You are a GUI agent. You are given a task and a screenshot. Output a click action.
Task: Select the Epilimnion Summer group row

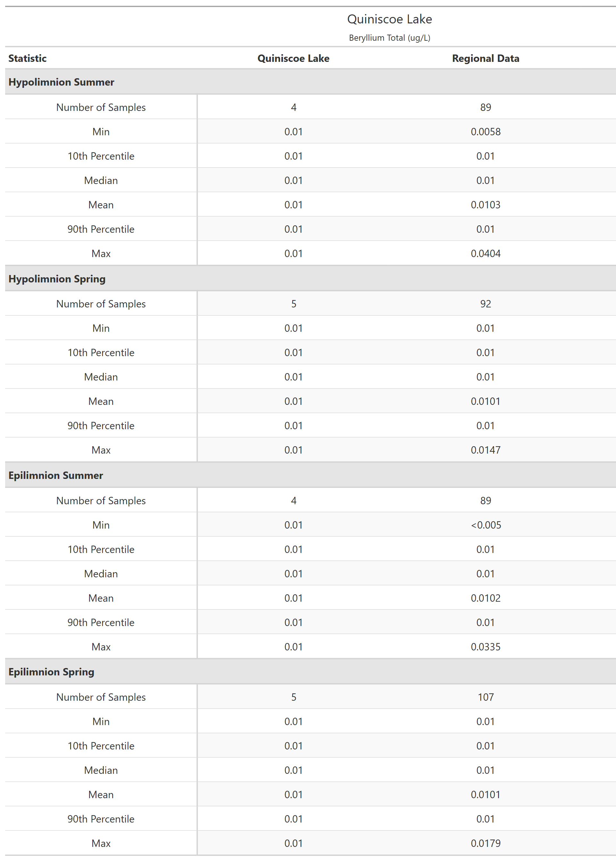(56, 475)
